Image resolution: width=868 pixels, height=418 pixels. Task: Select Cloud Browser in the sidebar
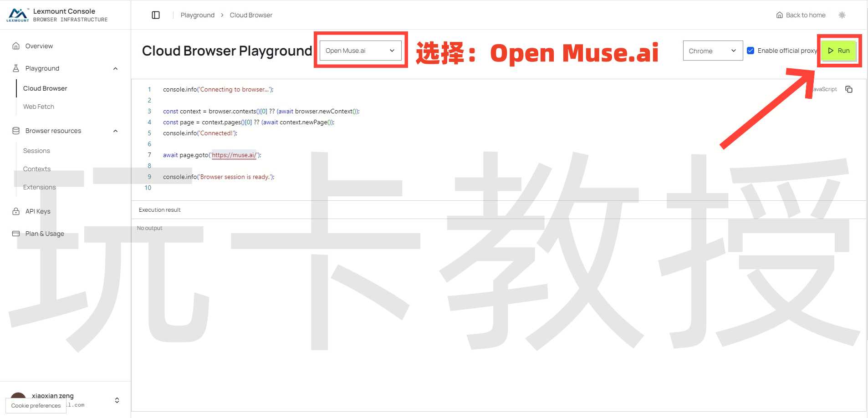[45, 88]
